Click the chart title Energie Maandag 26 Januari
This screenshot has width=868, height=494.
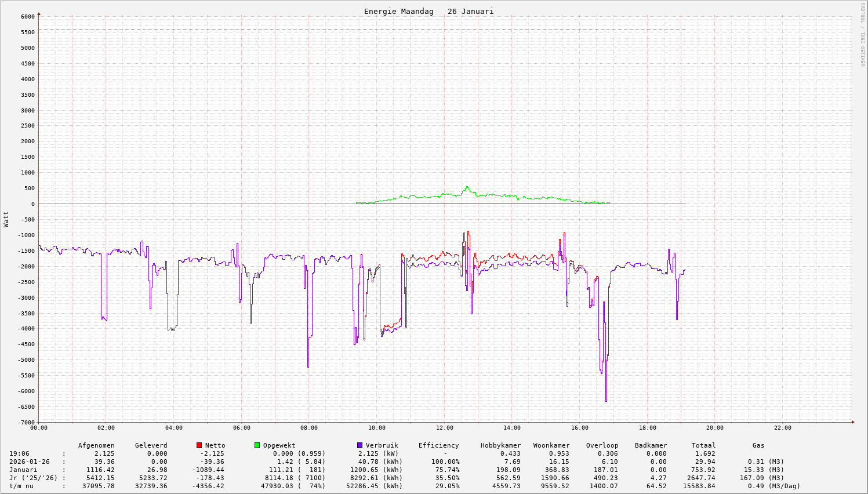pyautogui.click(x=428, y=12)
